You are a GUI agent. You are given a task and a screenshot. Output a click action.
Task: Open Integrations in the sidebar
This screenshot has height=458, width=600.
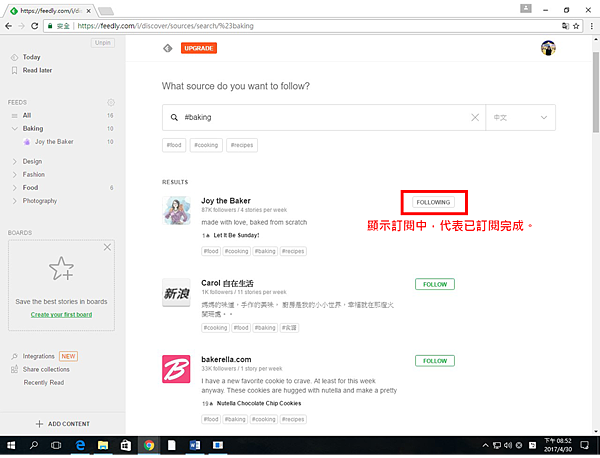tap(39, 357)
